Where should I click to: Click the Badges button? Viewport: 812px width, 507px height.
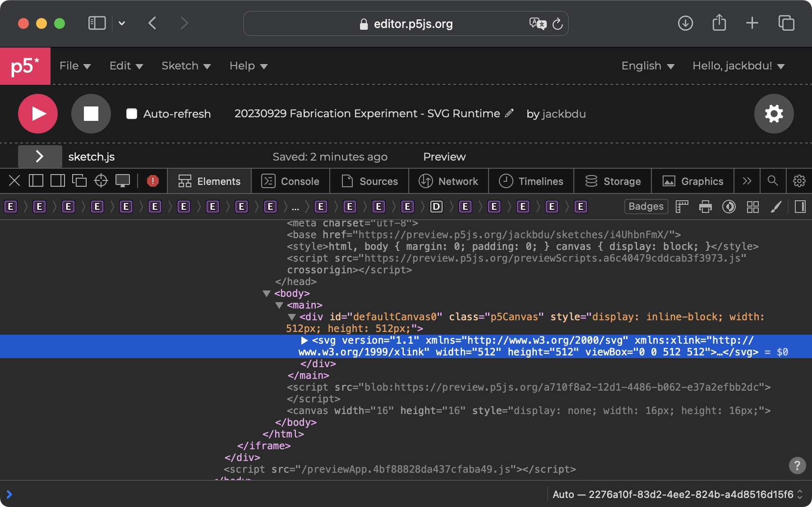(646, 207)
